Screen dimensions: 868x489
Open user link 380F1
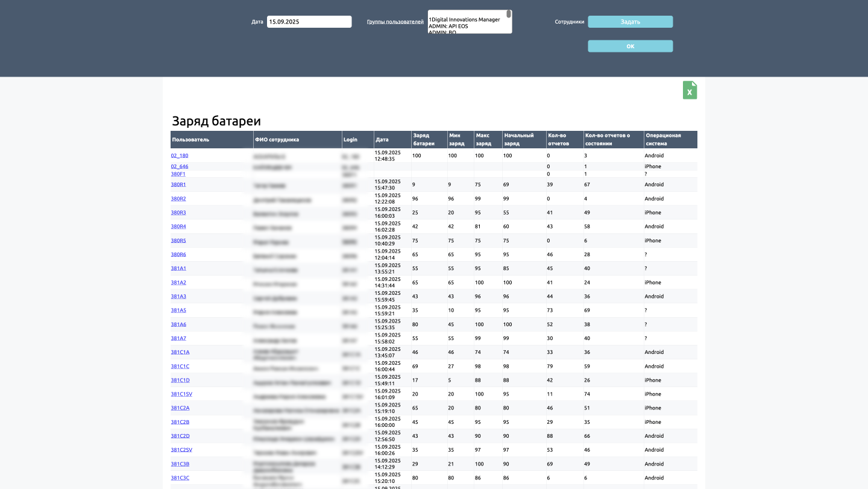click(178, 174)
